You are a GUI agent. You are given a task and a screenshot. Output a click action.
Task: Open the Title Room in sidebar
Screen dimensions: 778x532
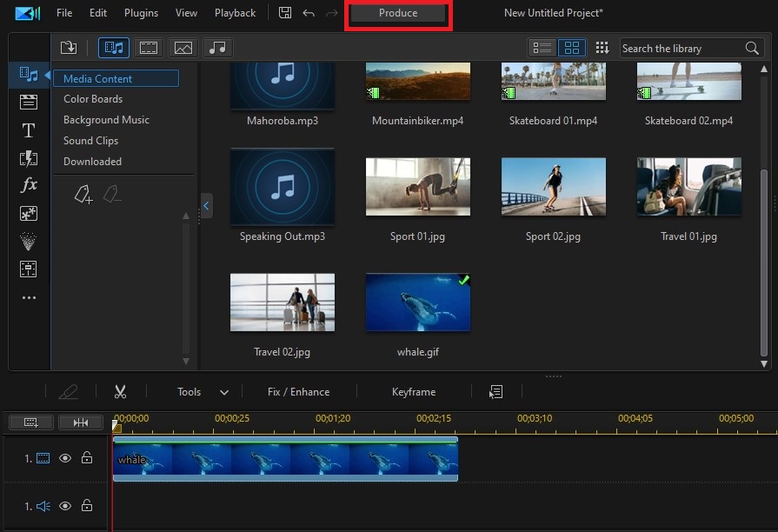click(29, 130)
